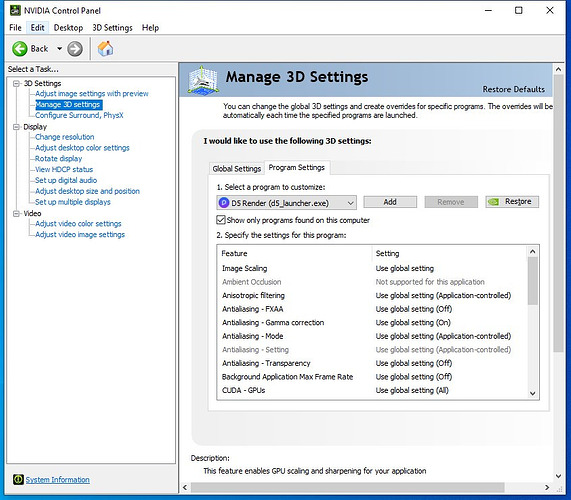
Task: Toggle 'Show only programs found on this computer'
Action: click(221, 220)
